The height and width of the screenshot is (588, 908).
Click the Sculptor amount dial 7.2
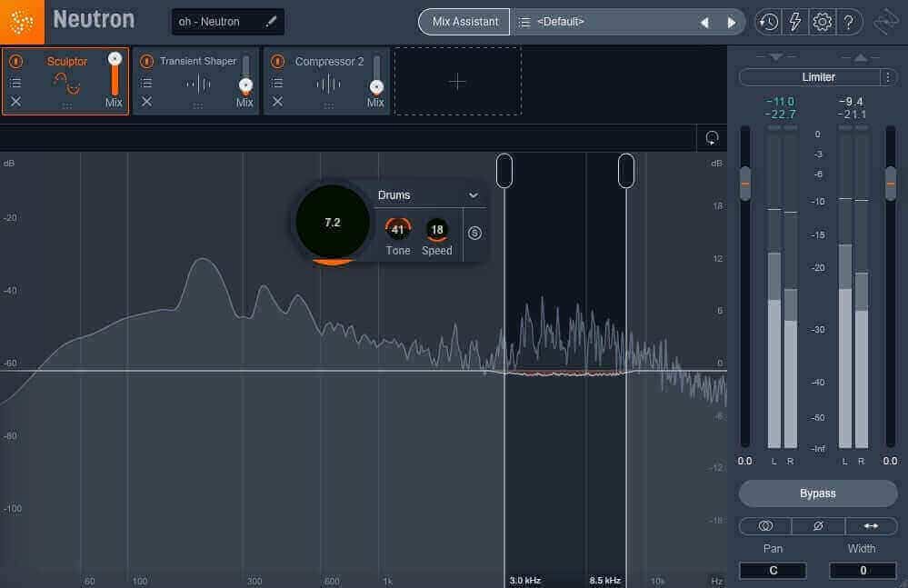(333, 223)
